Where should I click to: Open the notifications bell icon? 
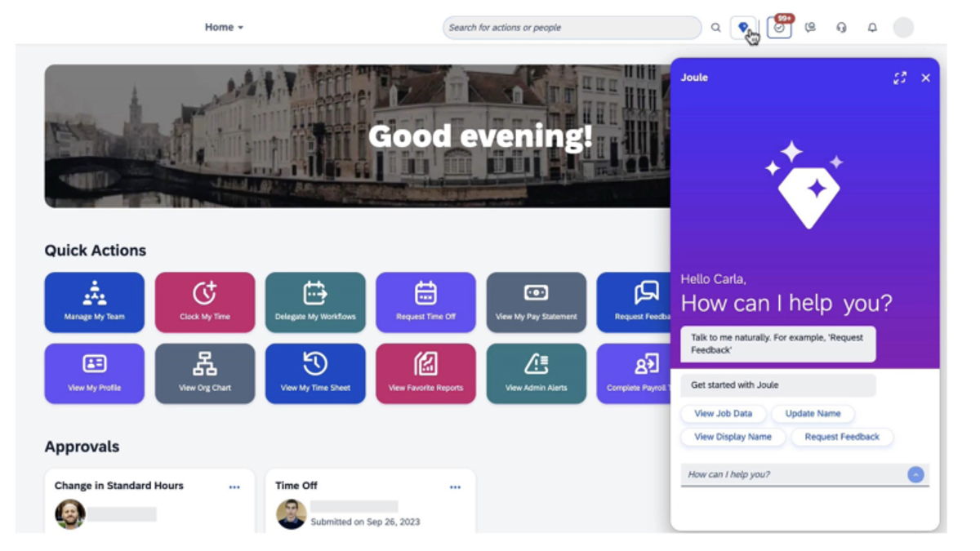coord(872,28)
